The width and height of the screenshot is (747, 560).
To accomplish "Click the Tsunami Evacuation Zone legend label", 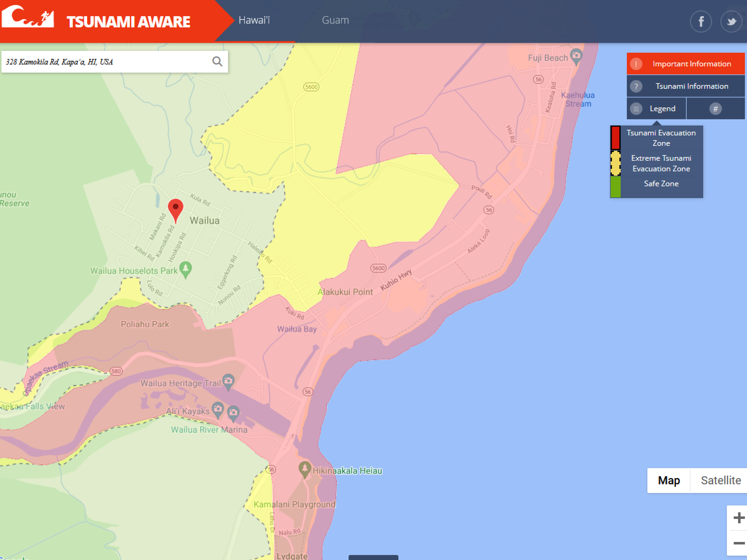I will point(661,138).
